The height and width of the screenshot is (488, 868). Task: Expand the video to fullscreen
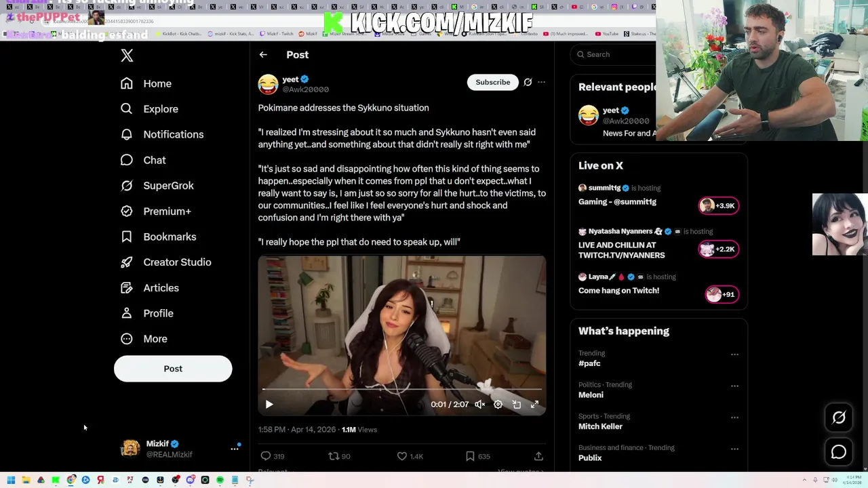pos(535,405)
